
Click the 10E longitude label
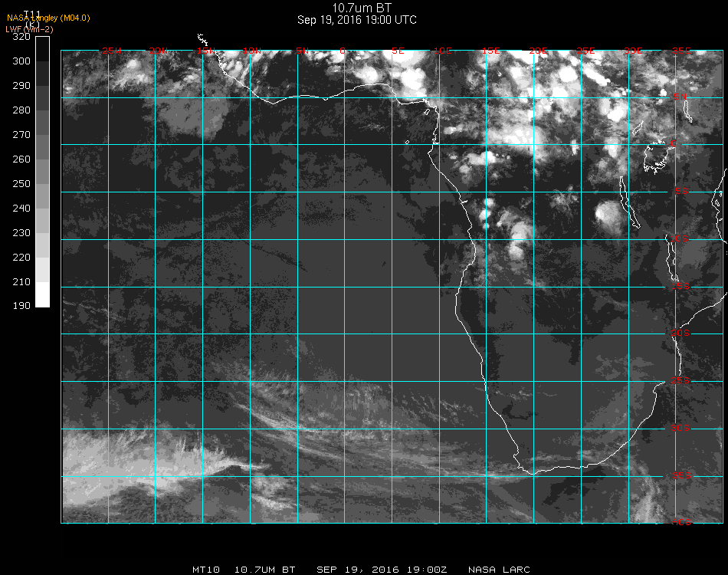(442, 51)
